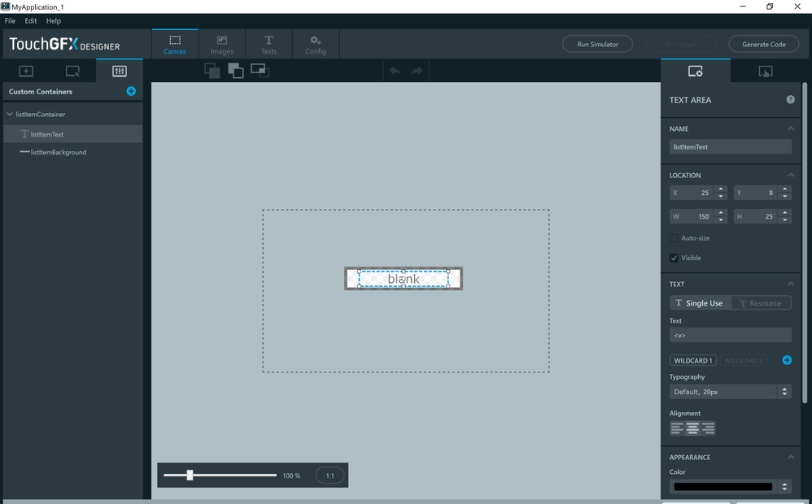Screen dimensions: 812x504
Task: Decrease the Y value with down arrow
Action: (x=785, y=197)
